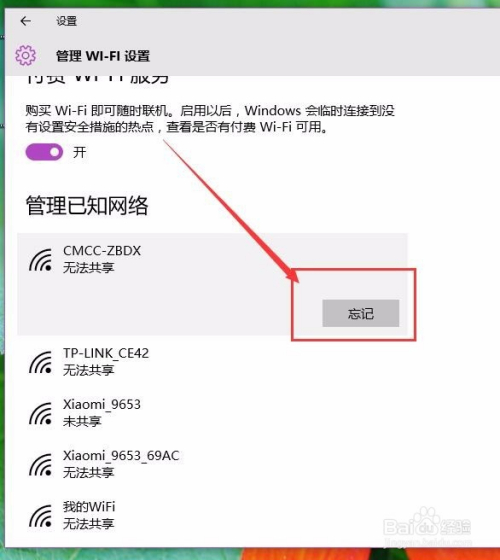Click the 我的WiFi signal icon
500x560 pixels.
40,516
